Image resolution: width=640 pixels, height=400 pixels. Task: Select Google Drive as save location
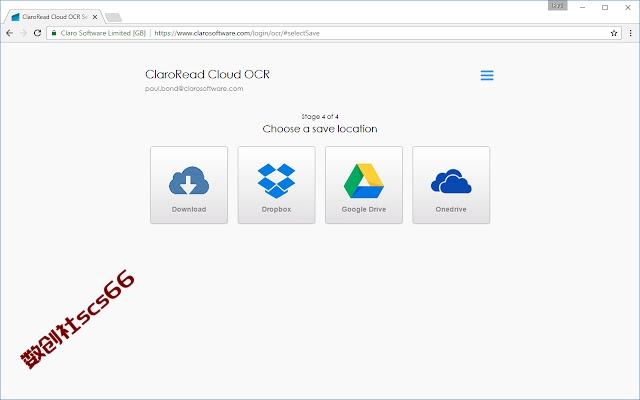364,185
